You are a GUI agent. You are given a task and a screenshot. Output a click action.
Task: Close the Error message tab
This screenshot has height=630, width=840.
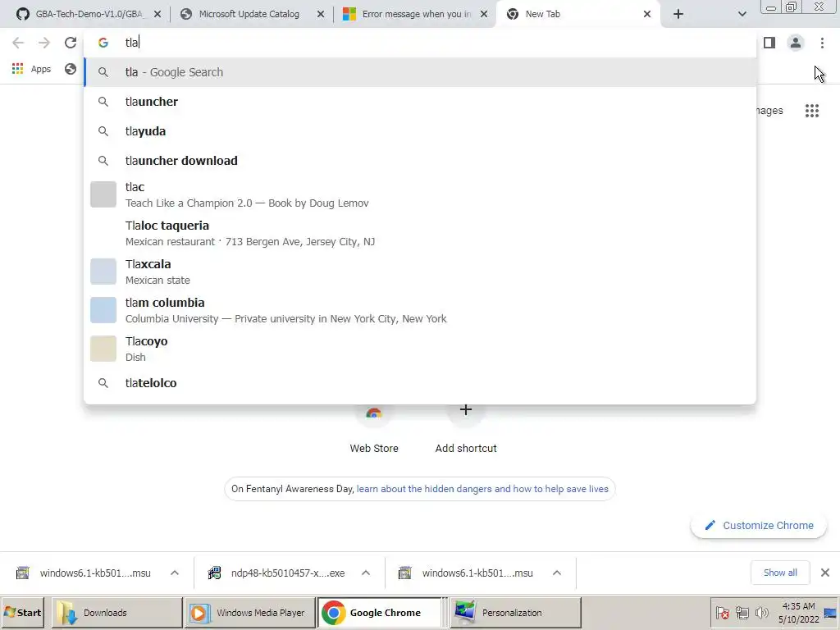point(484,15)
